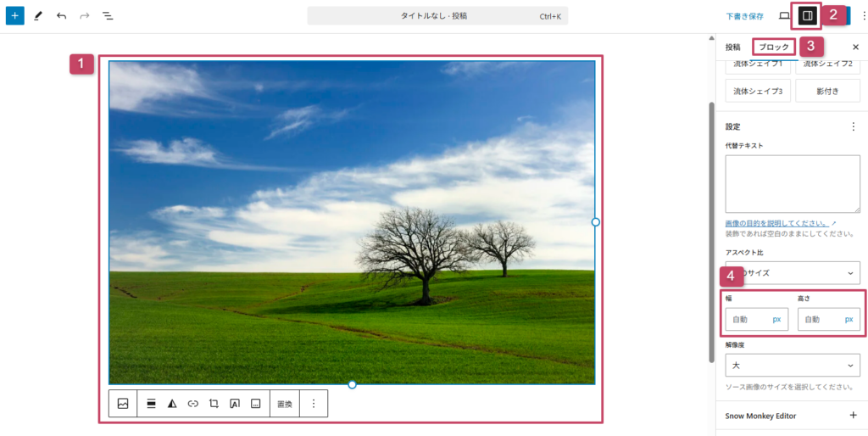This screenshot has height=436, width=868.
Task: Click the 代替テキスト text area
Action: click(x=793, y=183)
